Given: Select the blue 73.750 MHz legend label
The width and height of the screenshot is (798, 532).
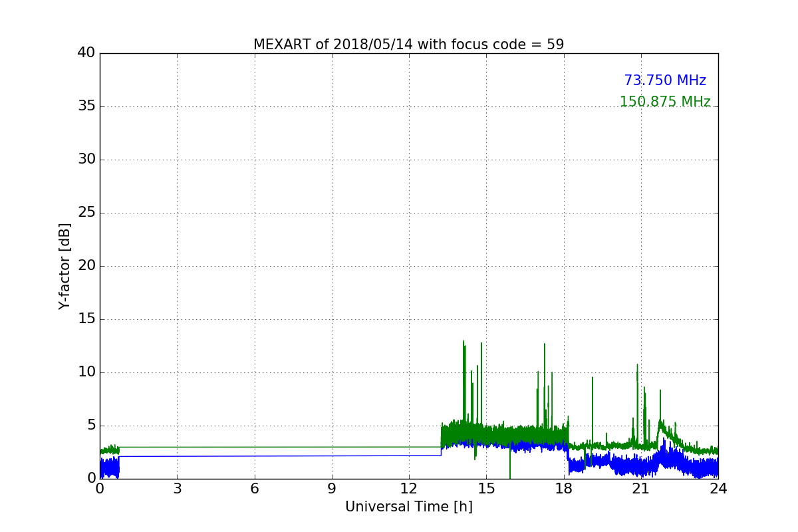Looking at the screenshot, I should pos(665,80).
